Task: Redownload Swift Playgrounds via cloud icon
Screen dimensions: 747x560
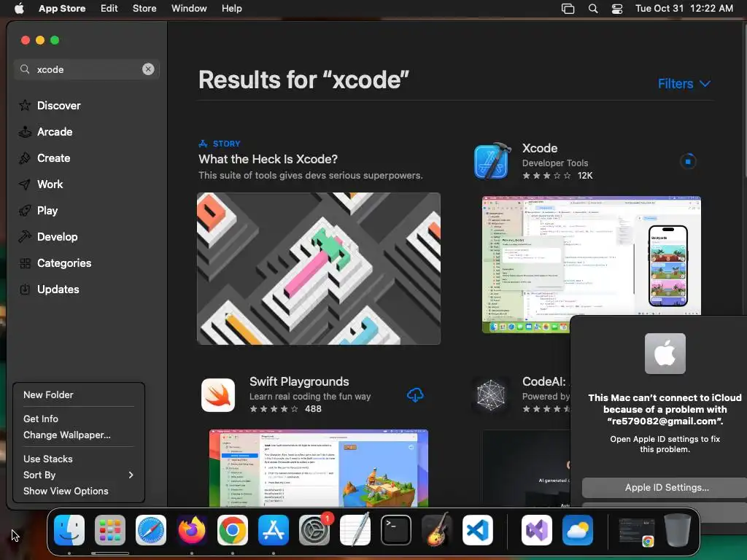Action: coord(415,394)
